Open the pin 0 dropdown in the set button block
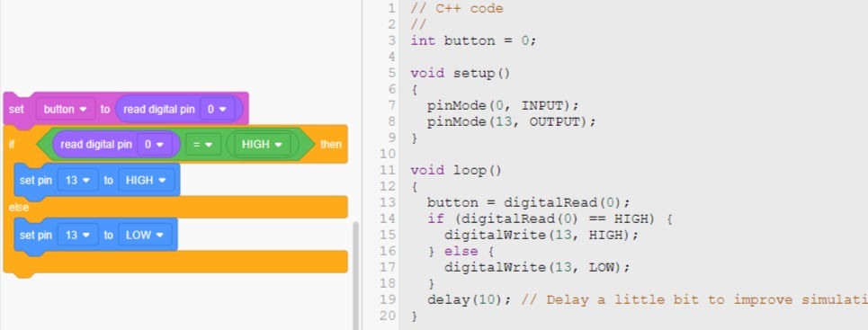 217,109
